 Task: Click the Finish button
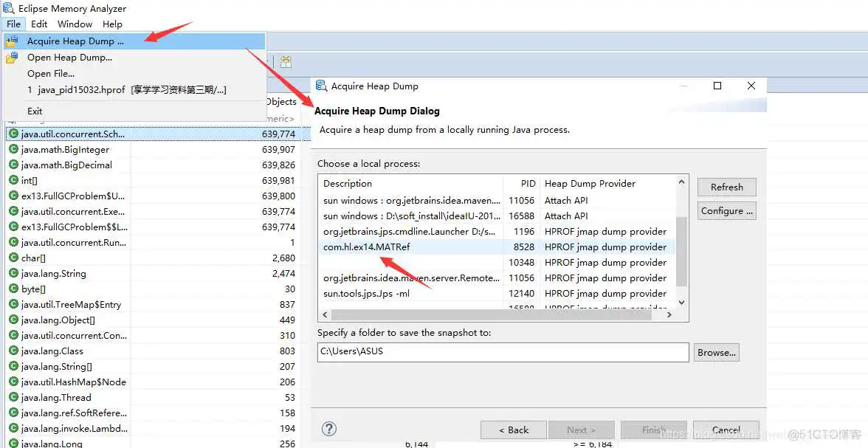click(x=654, y=430)
